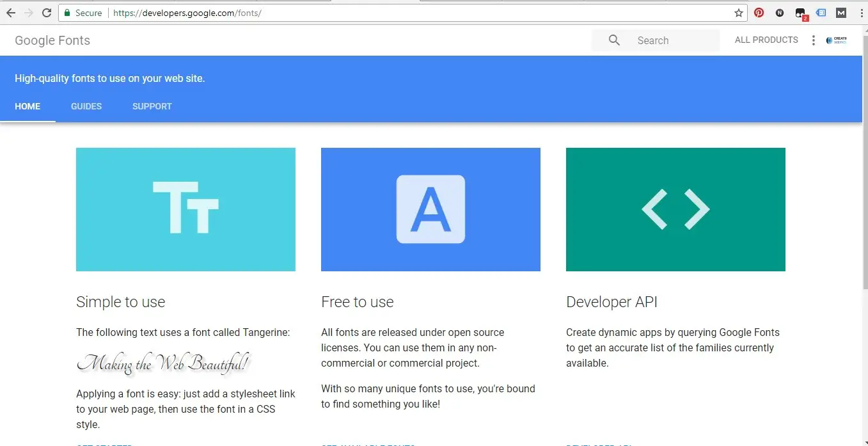Click the So many unique fonts paragraph
The image size is (868, 446).
(x=428, y=397)
